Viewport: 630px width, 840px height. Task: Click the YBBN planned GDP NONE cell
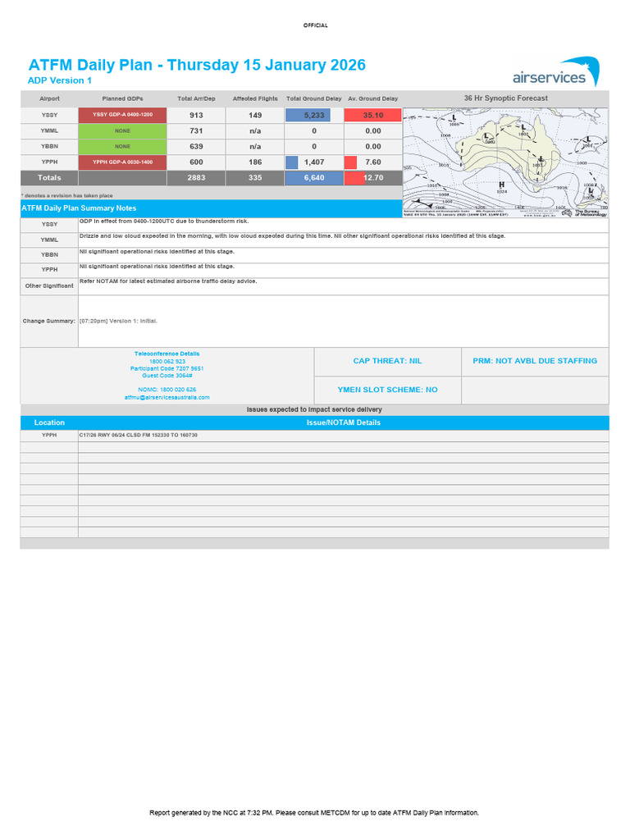pos(123,146)
